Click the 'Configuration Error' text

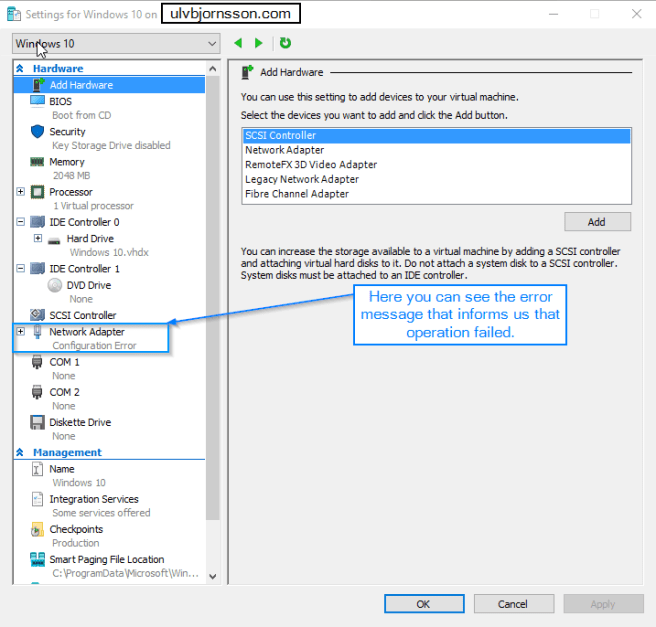pos(94,346)
